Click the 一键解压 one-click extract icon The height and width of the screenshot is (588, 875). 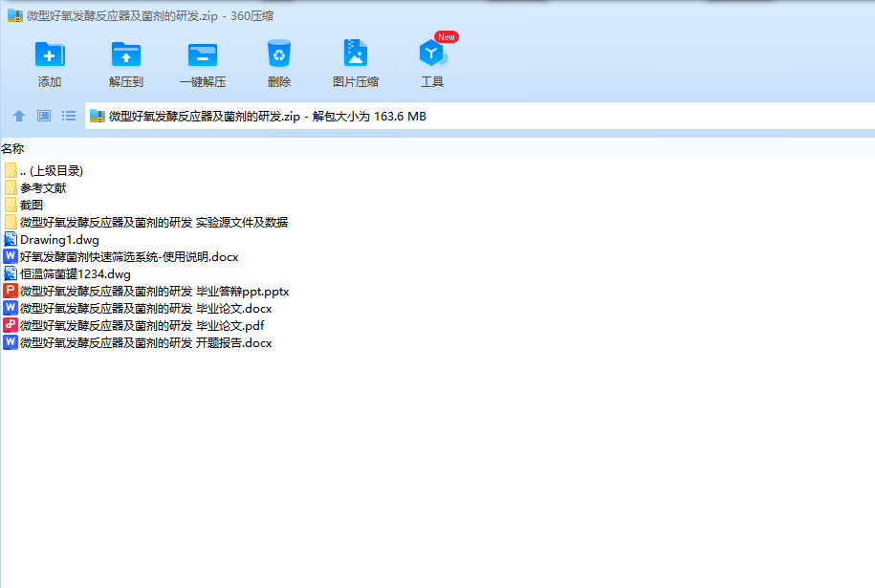click(x=203, y=54)
